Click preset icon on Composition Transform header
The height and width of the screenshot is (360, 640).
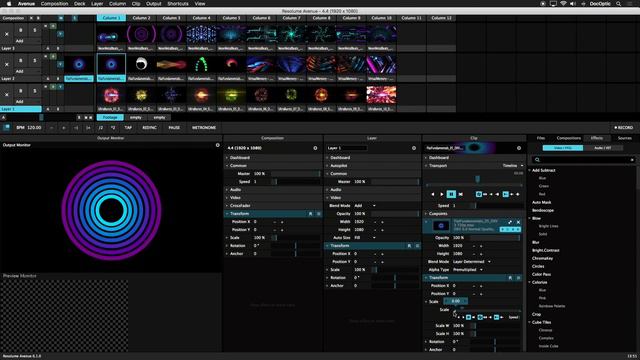[x=311, y=214]
